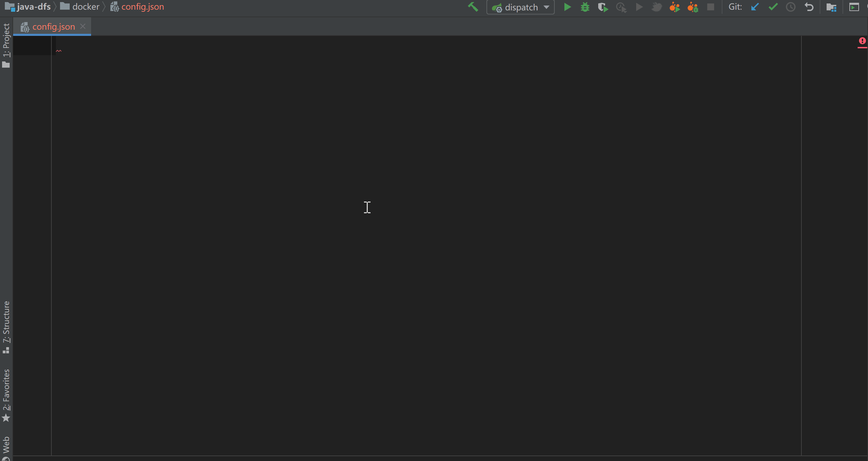Roll back changes with the undo arrow

(809, 7)
